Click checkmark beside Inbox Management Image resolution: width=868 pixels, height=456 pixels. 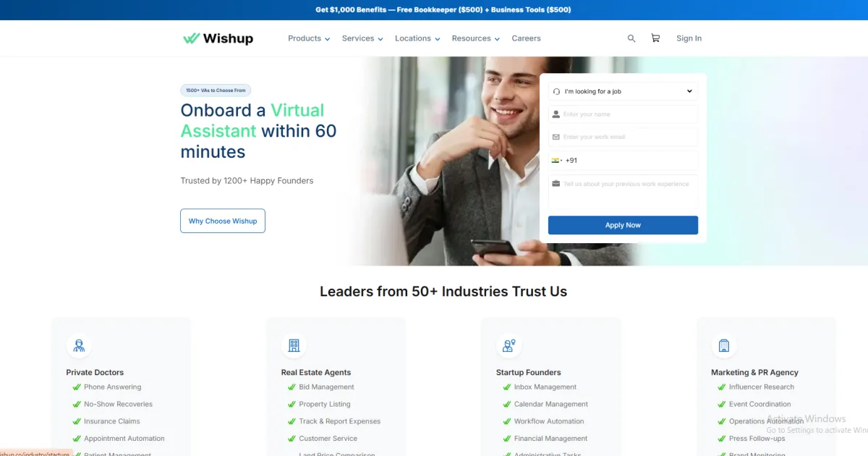(506, 387)
